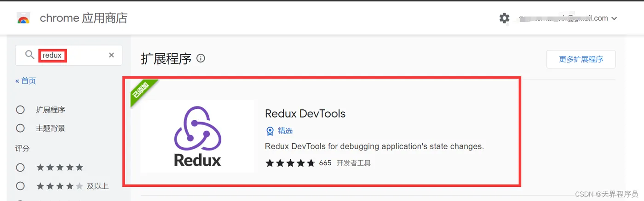This screenshot has width=644, height=201.
Task: Click the 665 ratings count
Action: click(x=325, y=163)
